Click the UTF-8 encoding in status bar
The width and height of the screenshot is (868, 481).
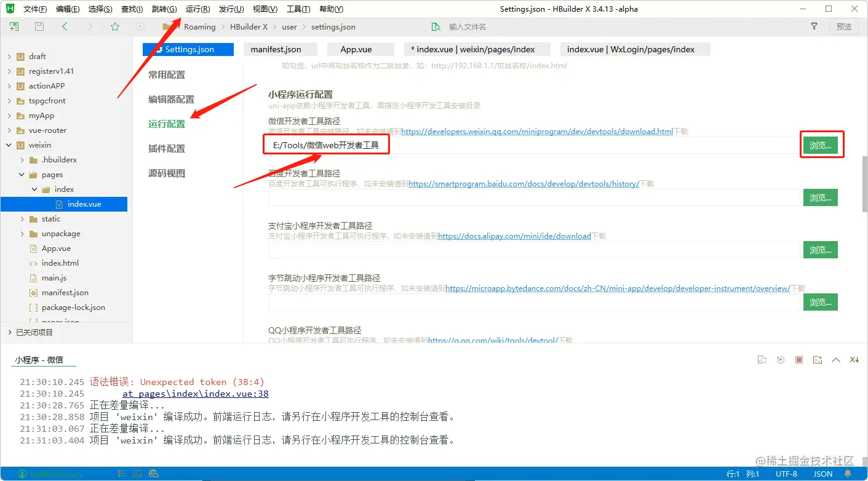point(786,474)
